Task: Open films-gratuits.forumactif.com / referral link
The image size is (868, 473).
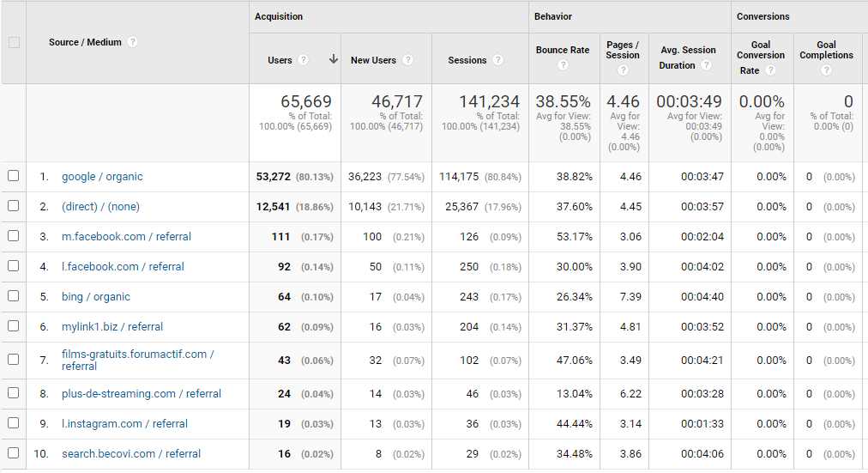Action: click(x=138, y=360)
